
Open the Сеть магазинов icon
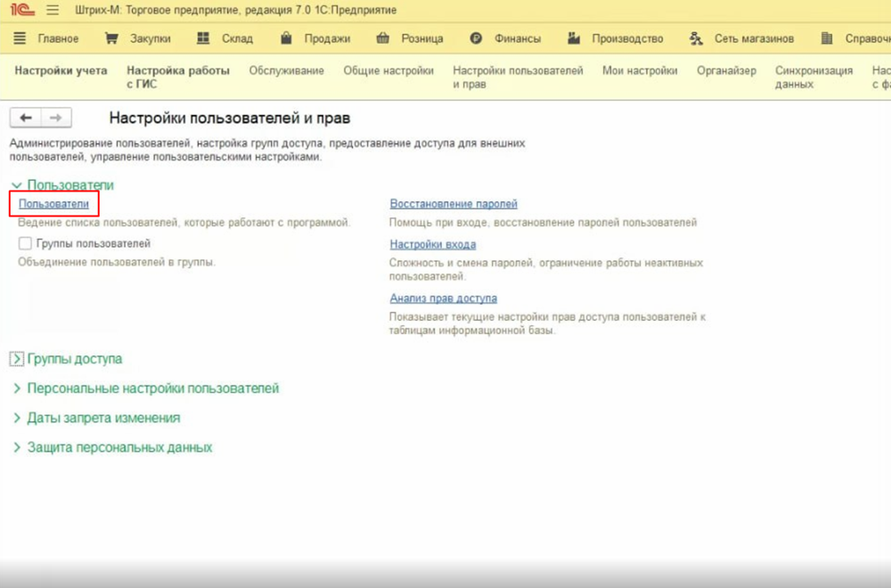696,39
